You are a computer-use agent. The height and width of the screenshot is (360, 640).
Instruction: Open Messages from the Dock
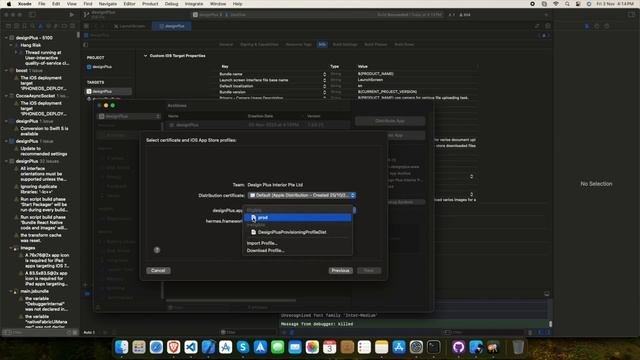(278, 347)
